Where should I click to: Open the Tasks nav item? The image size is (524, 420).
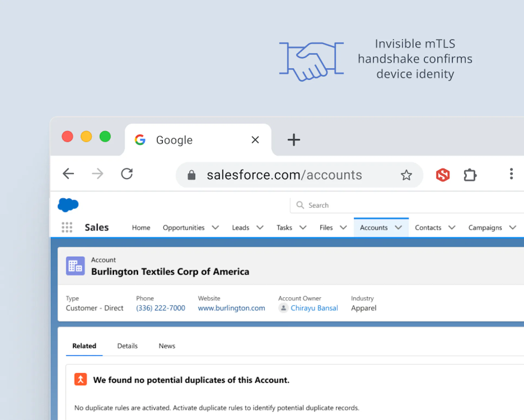tap(284, 227)
